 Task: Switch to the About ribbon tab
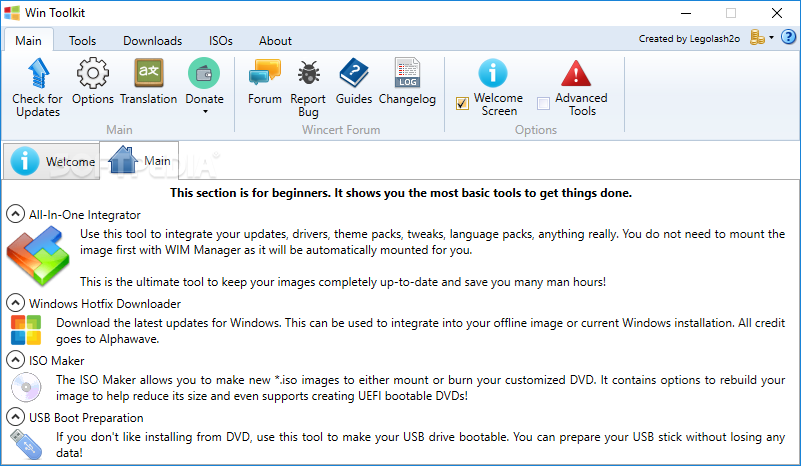(275, 40)
